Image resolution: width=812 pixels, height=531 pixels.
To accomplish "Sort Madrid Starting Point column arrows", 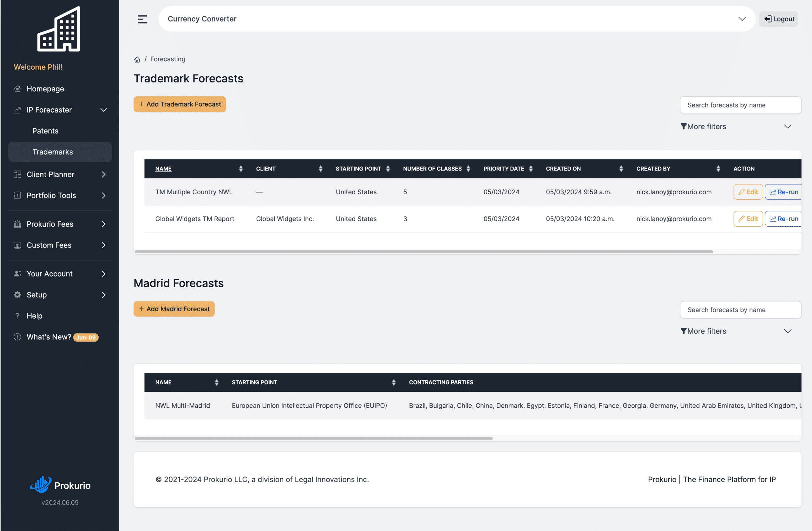I will 394,382.
